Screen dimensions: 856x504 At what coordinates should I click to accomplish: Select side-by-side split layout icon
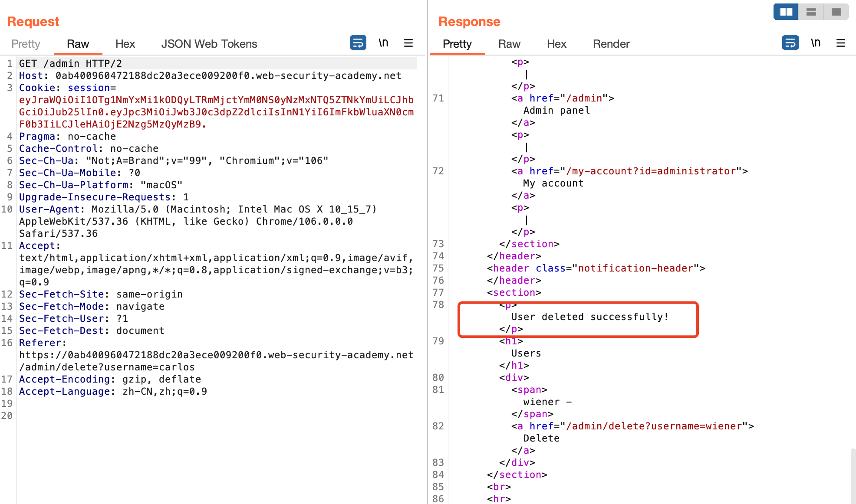[786, 12]
